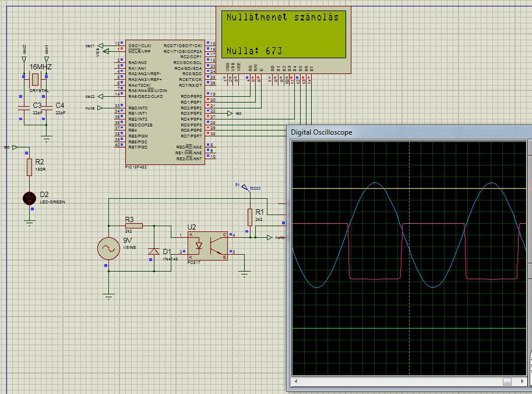Click the led terminal at RD3 wire
532x394 pixels.
pos(230,113)
